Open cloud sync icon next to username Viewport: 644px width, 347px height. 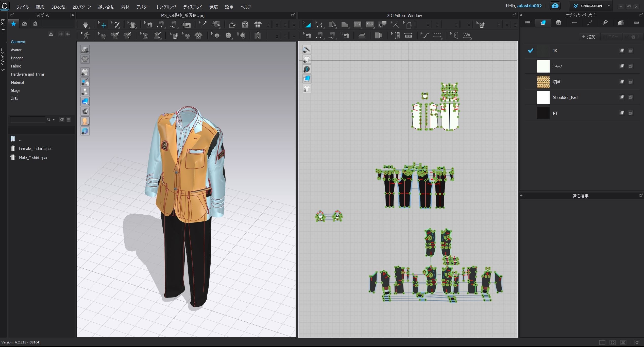pyautogui.click(x=555, y=6)
